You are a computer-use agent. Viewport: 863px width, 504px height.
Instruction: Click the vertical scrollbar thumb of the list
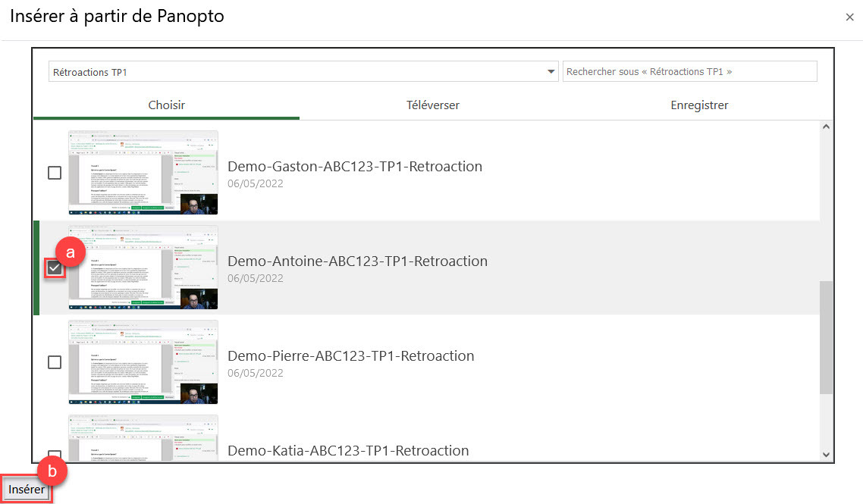tap(827, 337)
